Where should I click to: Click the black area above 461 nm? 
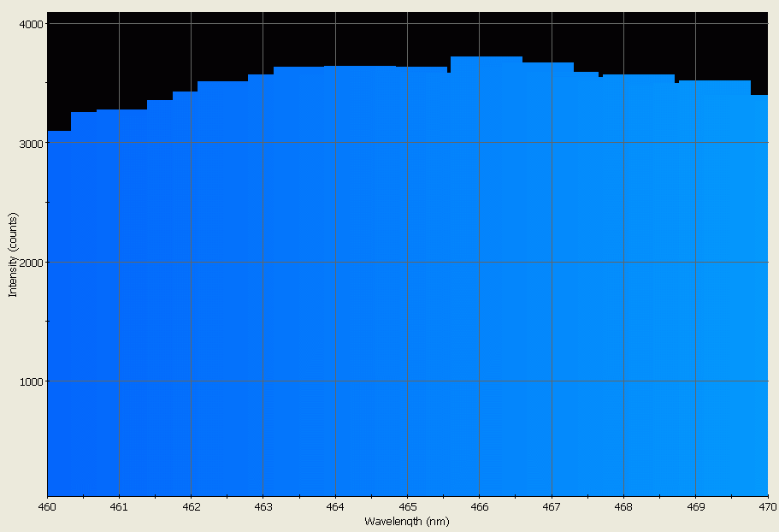click(119, 60)
